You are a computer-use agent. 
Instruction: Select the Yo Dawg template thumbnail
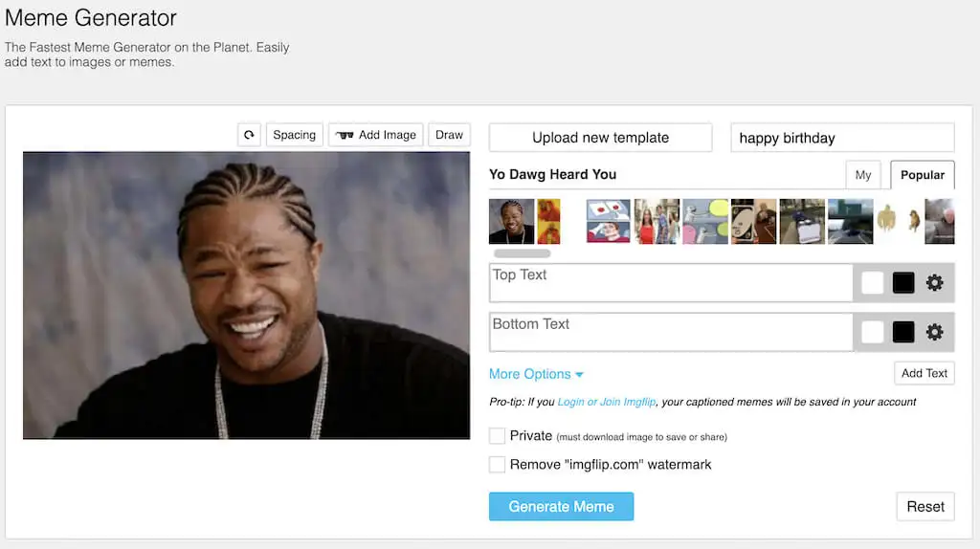click(511, 221)
